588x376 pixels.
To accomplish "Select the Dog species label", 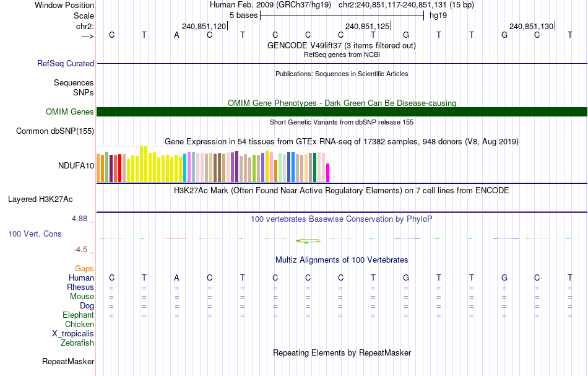I will [x=87, y=306].
